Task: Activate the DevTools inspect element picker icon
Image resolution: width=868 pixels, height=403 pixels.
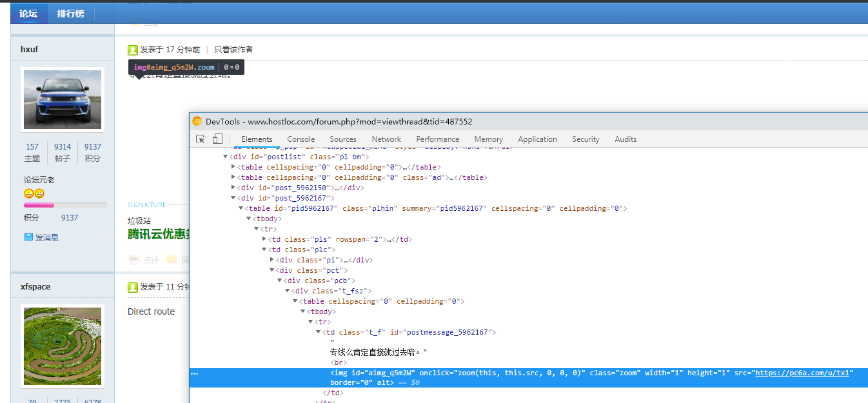Action: coord(201,139)
